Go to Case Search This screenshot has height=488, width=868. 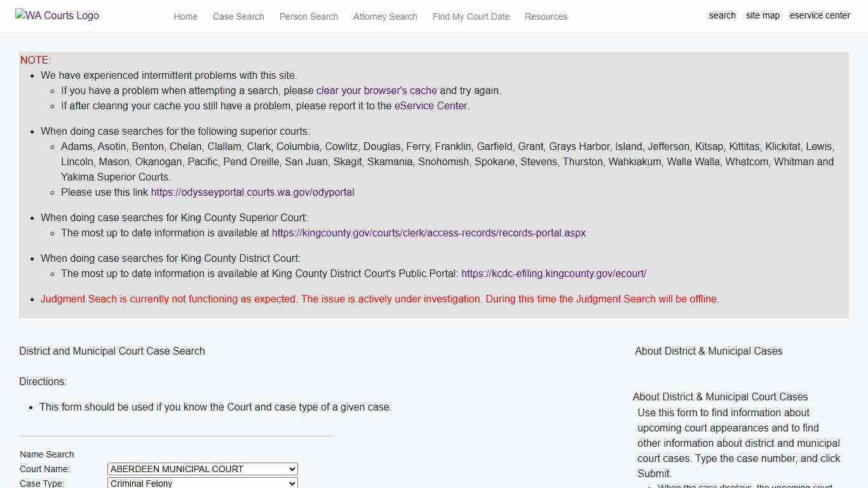(238, 17)
